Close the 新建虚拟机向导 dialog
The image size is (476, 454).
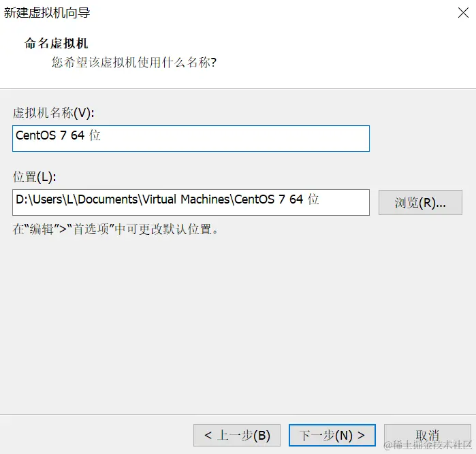tap(463, 13)
